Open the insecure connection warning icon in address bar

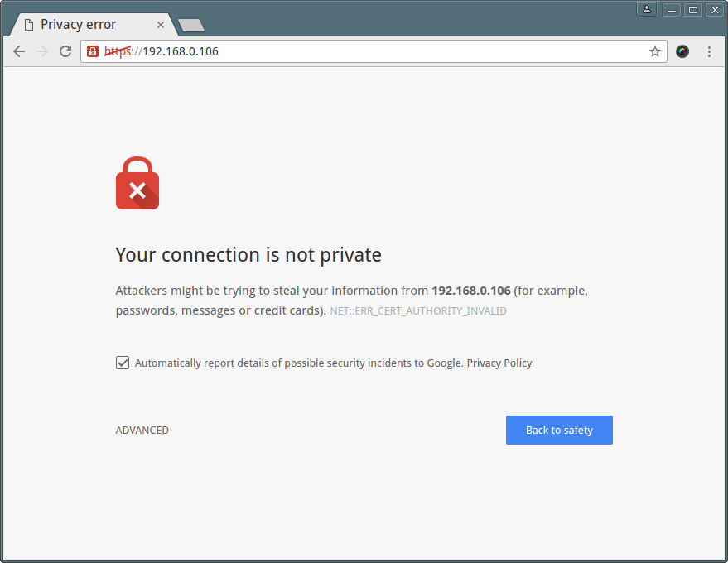[x=93, y=51]
